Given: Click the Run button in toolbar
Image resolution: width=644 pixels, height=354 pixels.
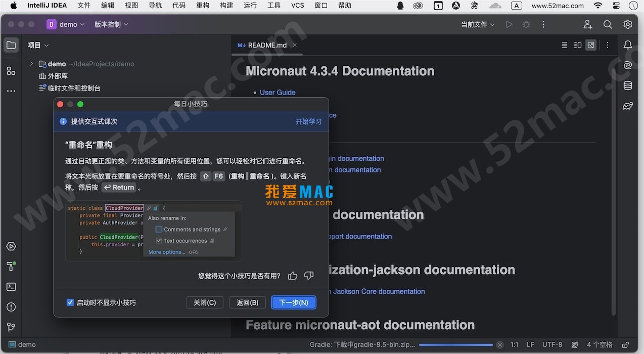Looking at the screenshot, I should pyautogui.click(x=509, y=24).
